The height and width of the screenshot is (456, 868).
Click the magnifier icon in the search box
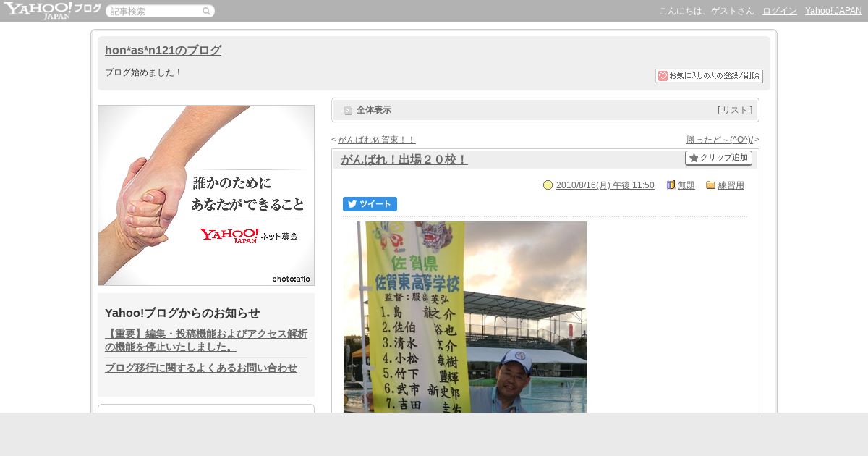pos(206,12)
